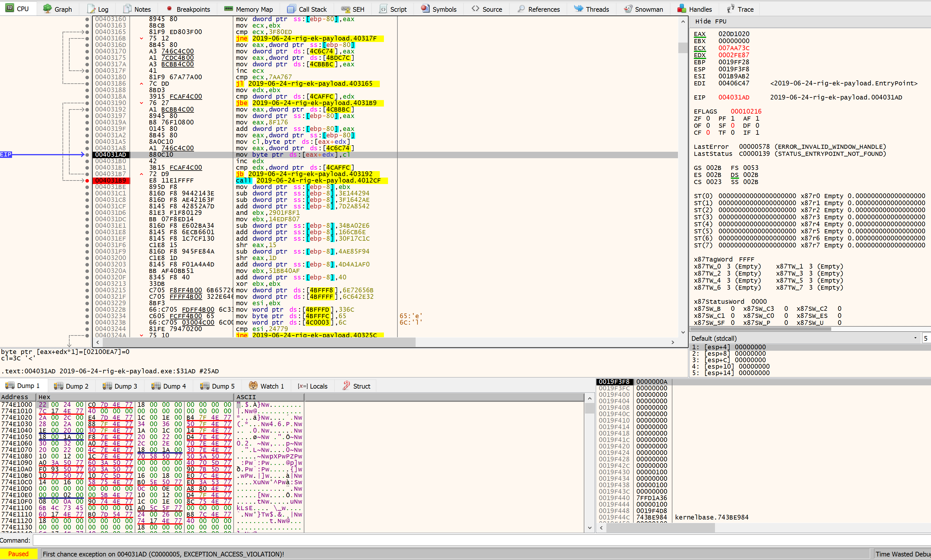Toggle breakpoint bullet at address 004031AD
The height and width of the screenshot is (560, 931).
[87, 155]
